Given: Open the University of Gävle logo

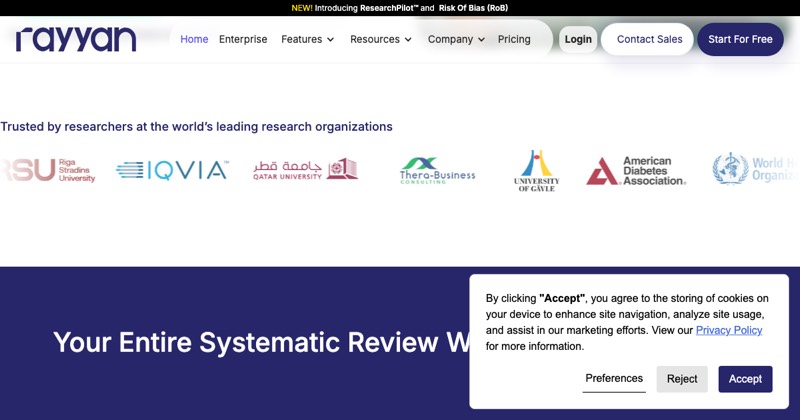Looking at the screenshot, I should (x=536, y=170).
